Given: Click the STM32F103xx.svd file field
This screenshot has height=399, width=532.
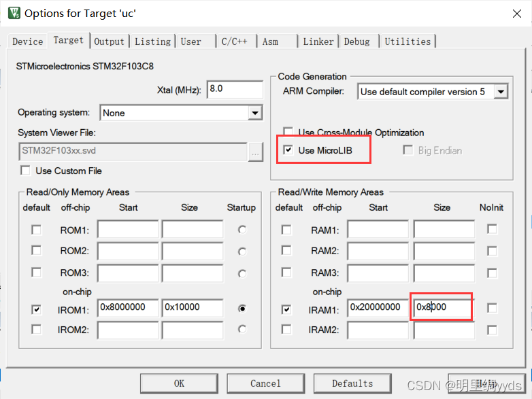Looking at the screenshot, I should click(x=133, y=151).
